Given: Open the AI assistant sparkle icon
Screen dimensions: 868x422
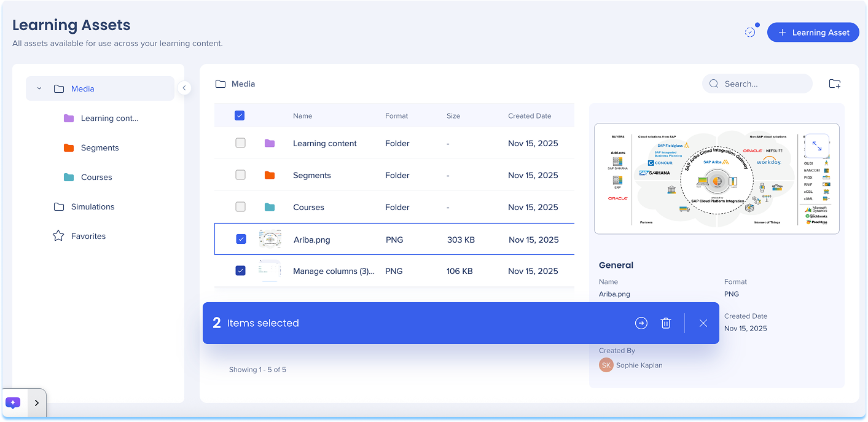Looking at the screenshot, I should pyautogui.click(x=13, y=403).
